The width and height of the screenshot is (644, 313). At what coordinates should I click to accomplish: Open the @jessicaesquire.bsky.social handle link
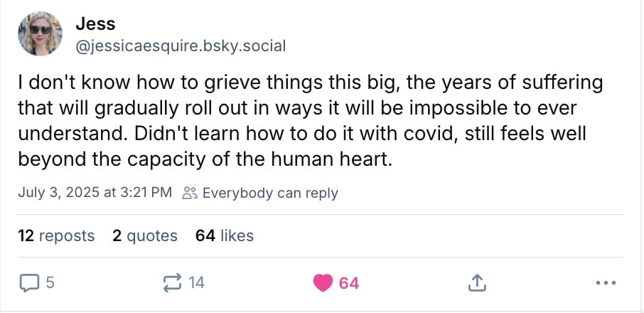180,46
